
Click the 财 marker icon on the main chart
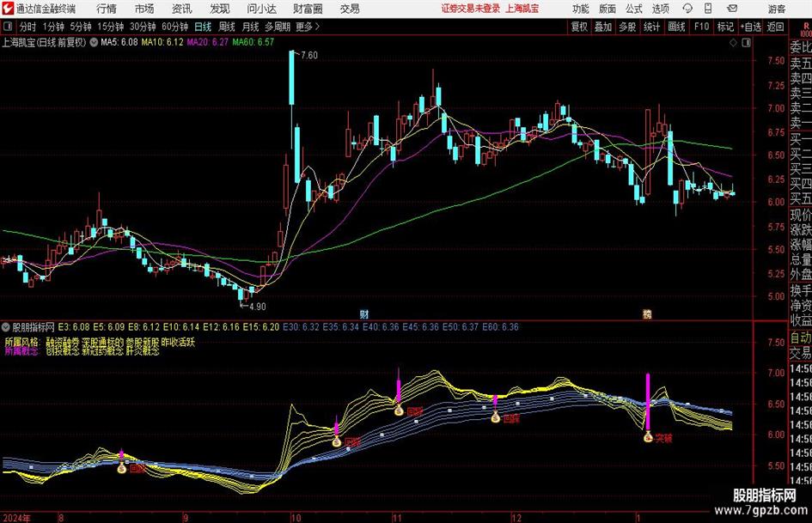364,314
